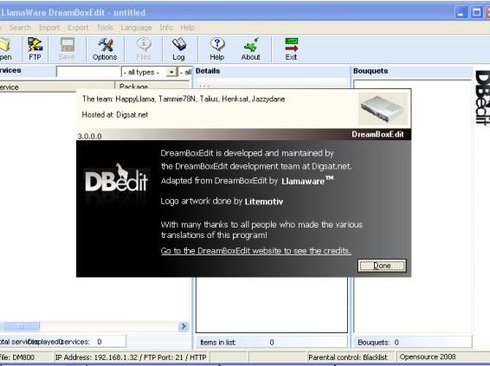Open the Export menu
Viewport: 490px width, 366px height.
(78, 28)
